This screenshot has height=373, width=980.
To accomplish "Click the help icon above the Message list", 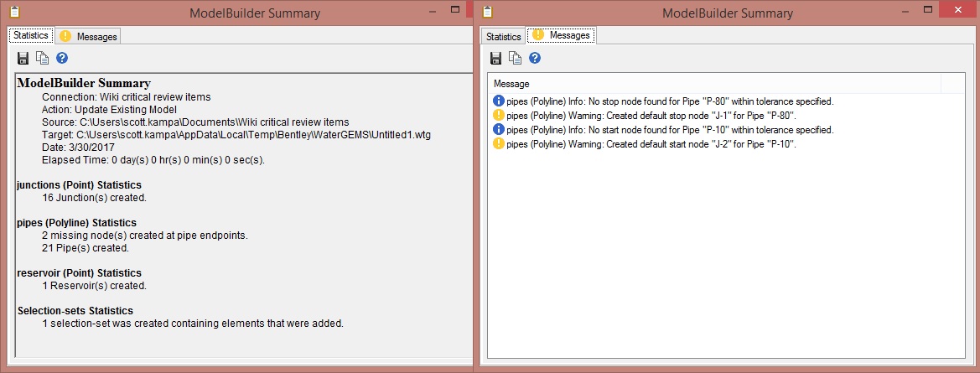I will point(535,58).
